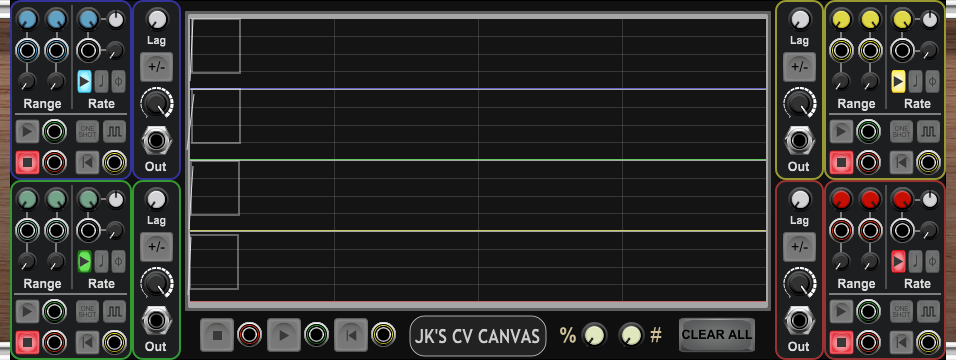Reset the green channel to start

(87, 342)
